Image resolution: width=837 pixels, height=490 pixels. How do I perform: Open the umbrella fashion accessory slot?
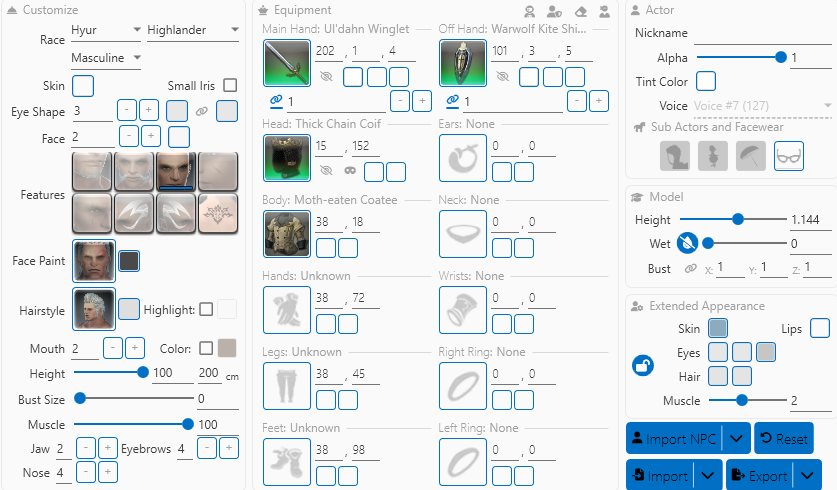[751, 156]
